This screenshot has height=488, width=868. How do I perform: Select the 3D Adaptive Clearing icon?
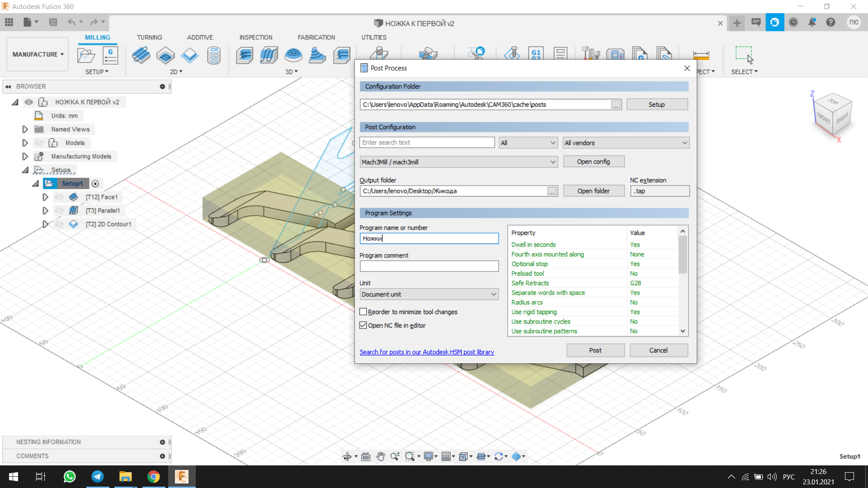[x=245, y=56]
